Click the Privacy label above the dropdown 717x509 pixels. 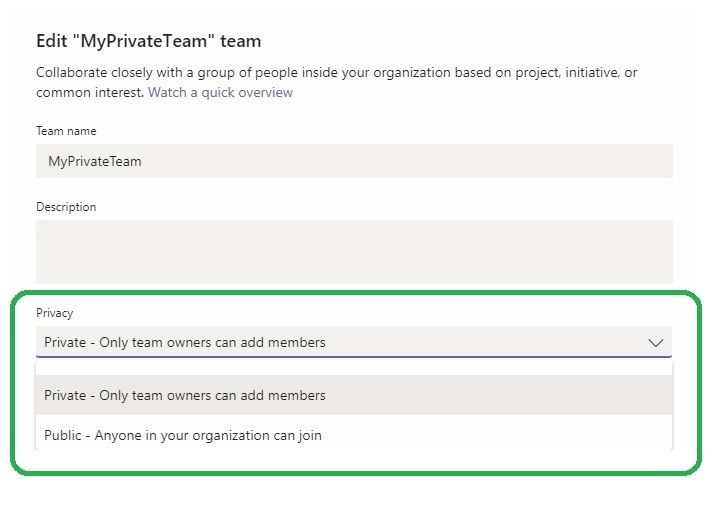click(54, 313)
